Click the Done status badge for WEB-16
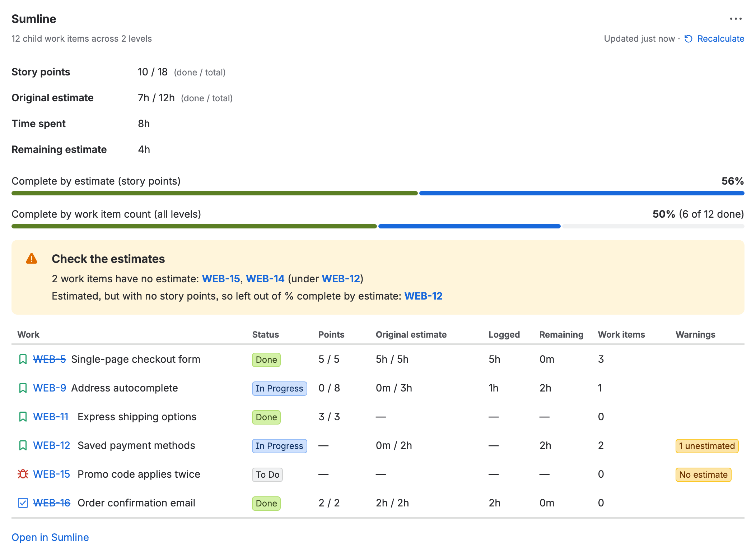Screen dimensions: 756x556 266,503
